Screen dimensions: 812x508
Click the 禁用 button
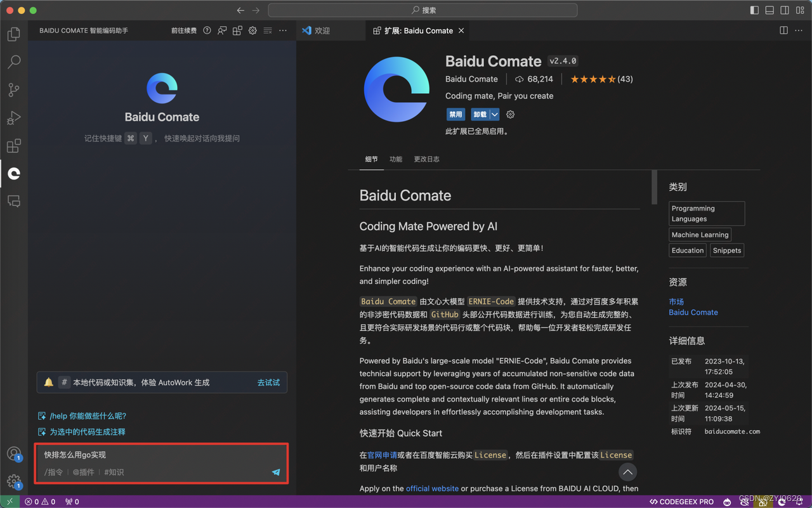[x=455, y=115]
